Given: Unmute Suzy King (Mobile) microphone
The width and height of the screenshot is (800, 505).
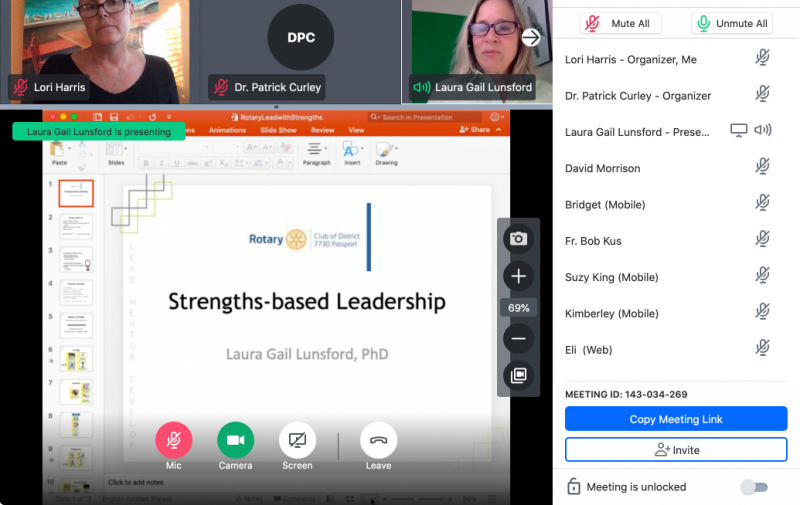Looking at the screenshot, I should click(x=762, y=275).
